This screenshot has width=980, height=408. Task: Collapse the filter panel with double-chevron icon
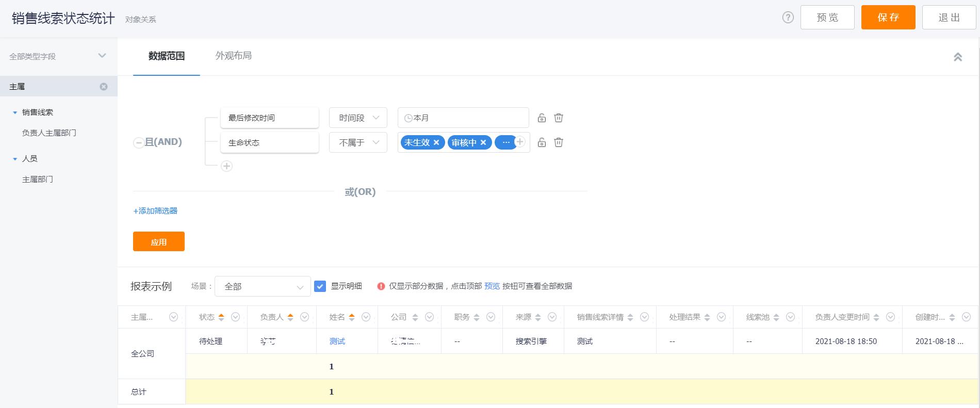[x=958, y=57]
